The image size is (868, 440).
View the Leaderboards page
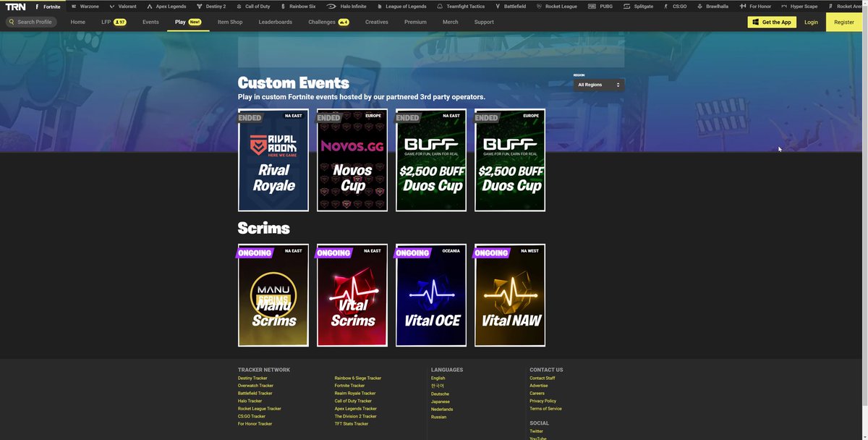tap(276, 22)
